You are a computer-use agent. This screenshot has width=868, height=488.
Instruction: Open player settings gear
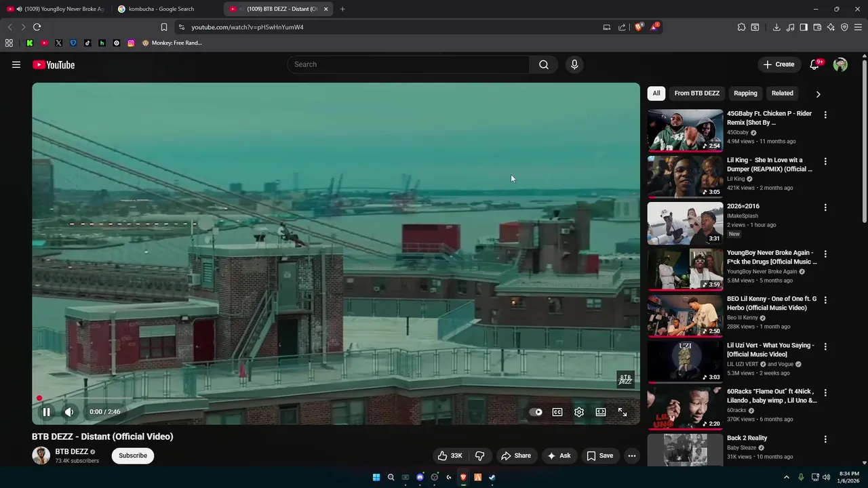click(x=579, y=411)
